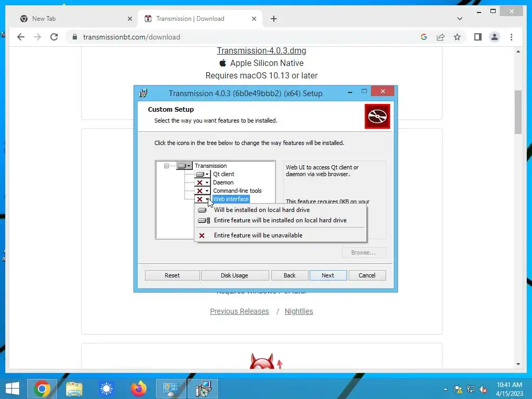This screenshot has height=399, width=532.
Task: Go Back in the setup wizard
Action: click(x=289, y=275)
